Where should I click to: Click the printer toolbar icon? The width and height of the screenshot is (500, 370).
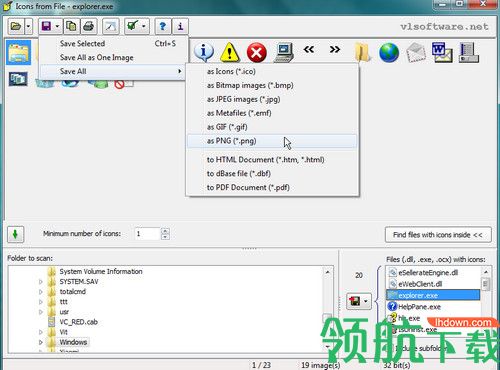[x=89, y=26]
